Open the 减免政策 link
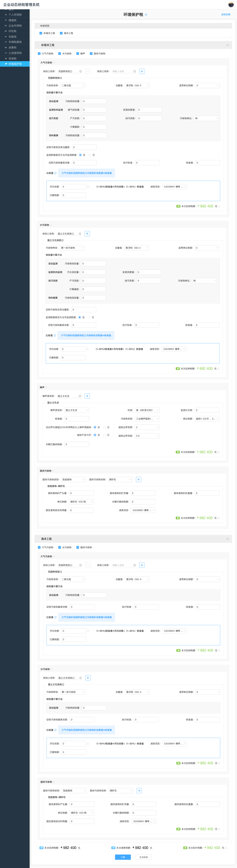 coord(225,14)
